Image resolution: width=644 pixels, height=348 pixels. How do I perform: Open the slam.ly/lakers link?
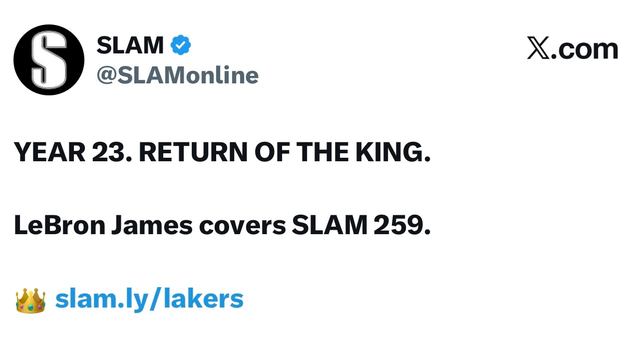coord(149,299)
